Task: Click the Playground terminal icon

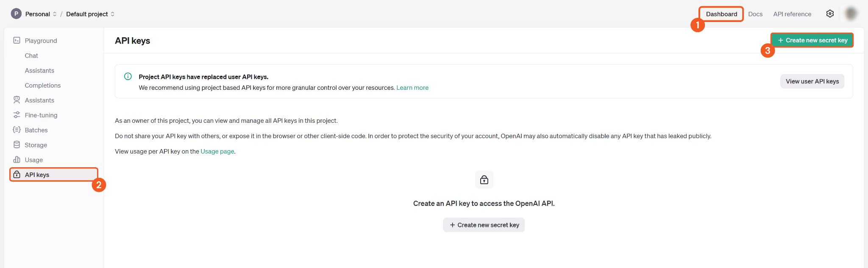Action: [17, 41]
